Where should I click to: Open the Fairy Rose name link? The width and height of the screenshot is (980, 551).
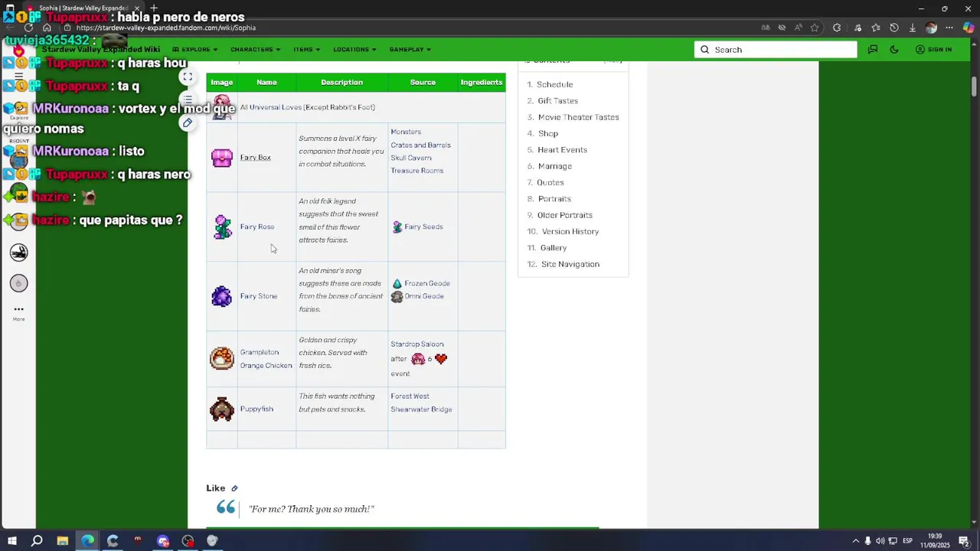257,227
